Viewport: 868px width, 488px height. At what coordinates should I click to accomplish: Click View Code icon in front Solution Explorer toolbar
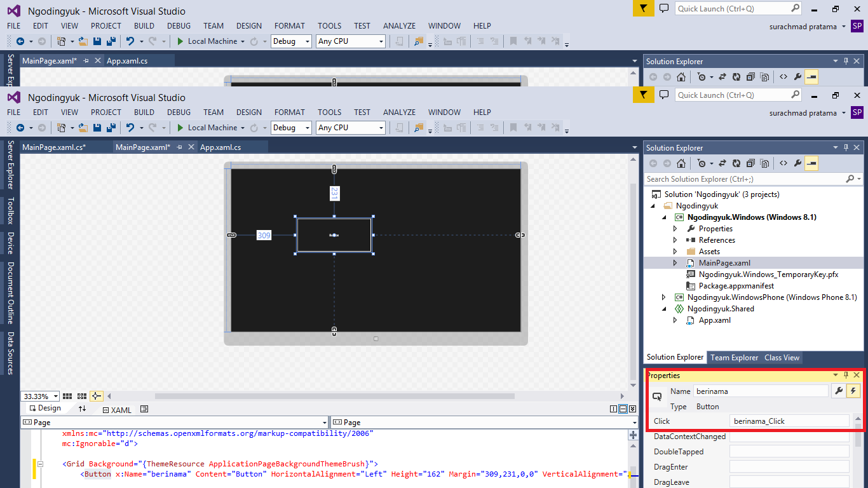[x=783, y=163]
